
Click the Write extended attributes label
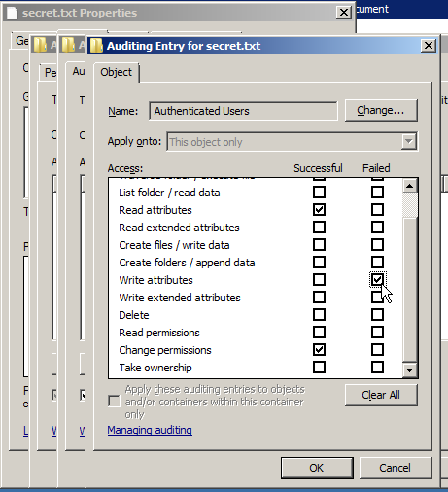180,298
